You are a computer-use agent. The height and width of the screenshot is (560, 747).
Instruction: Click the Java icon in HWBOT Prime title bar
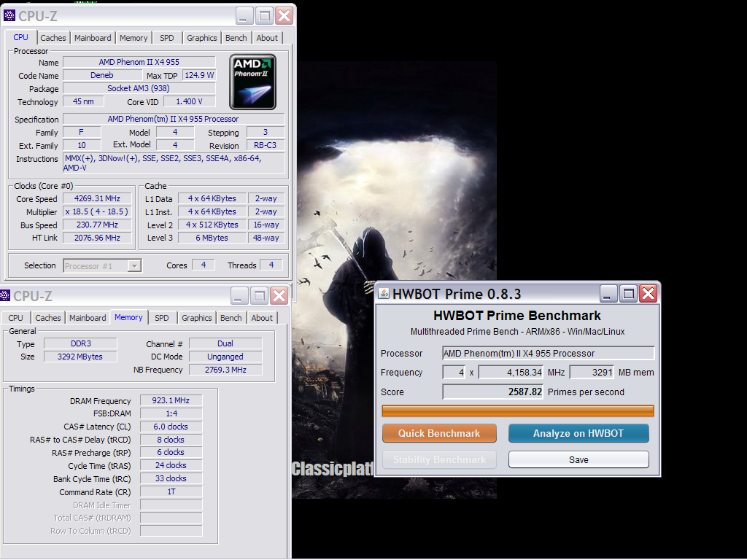click(384, 293)
